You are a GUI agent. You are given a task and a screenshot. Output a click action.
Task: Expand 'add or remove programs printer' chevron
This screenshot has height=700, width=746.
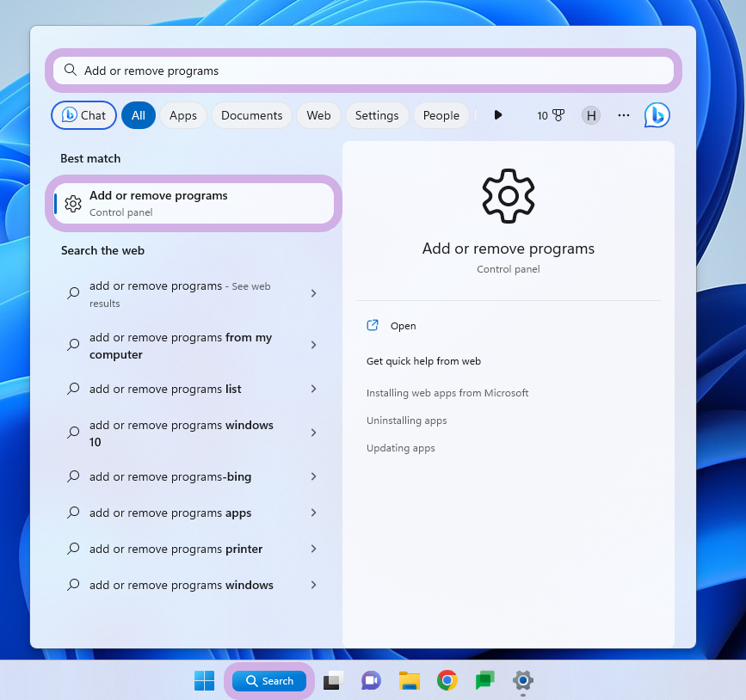click(313, 550)
